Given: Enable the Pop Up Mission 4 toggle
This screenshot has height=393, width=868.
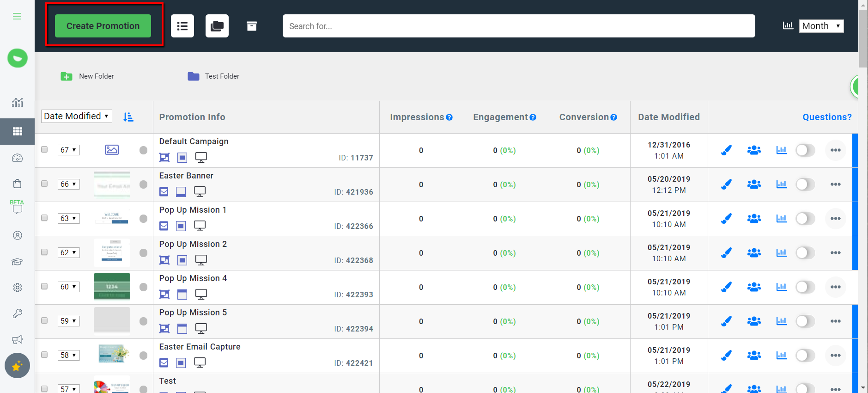Looking at the screenshot, I should pos(805,287).
